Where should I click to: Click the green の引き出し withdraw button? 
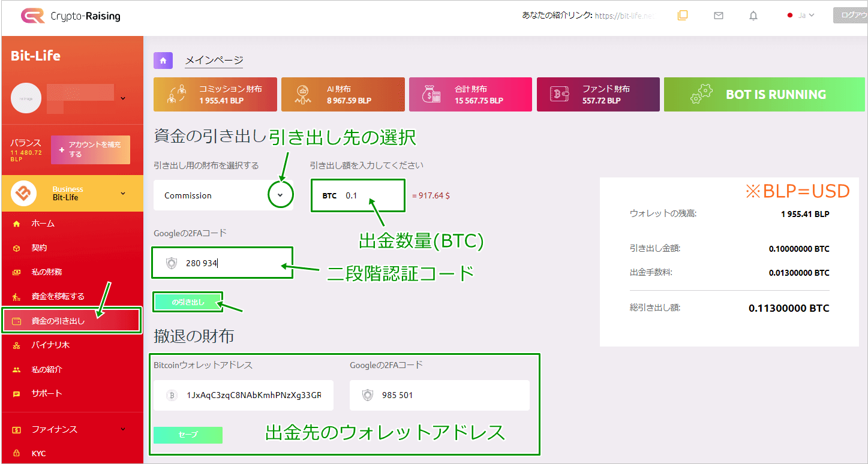tap(188, 303)
